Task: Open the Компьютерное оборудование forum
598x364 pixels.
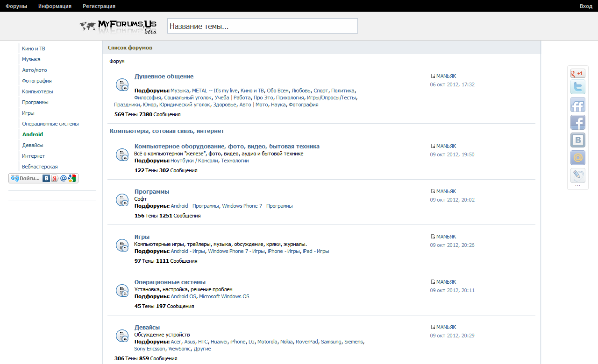Action: 227,146
